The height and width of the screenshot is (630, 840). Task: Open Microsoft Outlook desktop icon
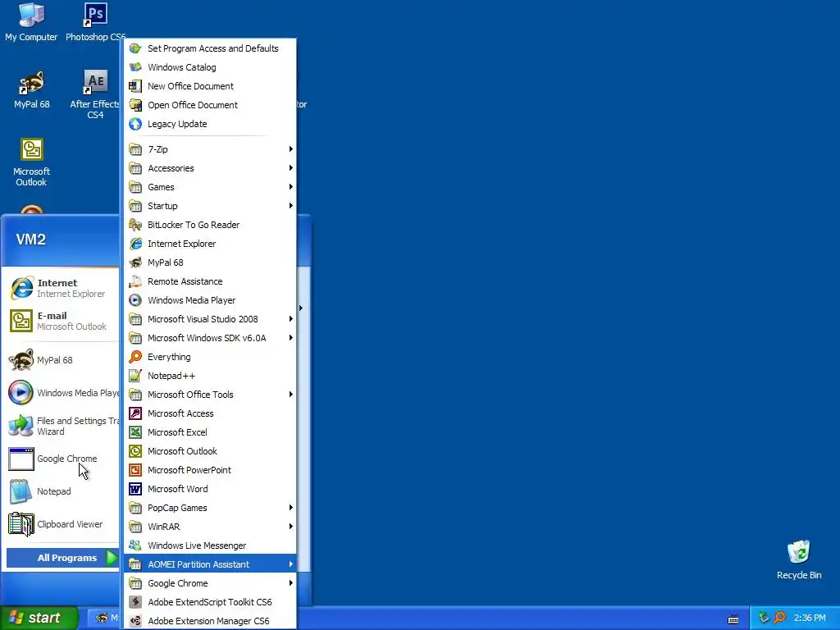click(x=32, y=162)
